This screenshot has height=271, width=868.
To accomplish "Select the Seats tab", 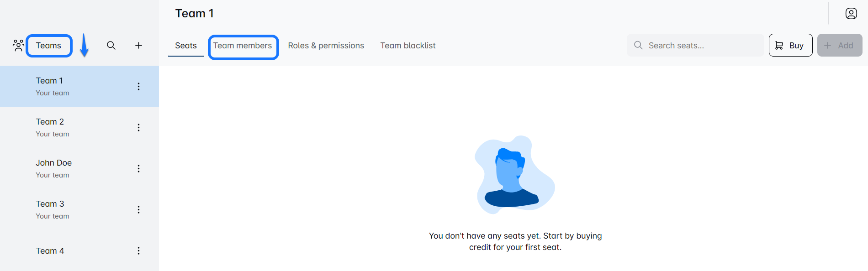I will (x=185, y=46).
